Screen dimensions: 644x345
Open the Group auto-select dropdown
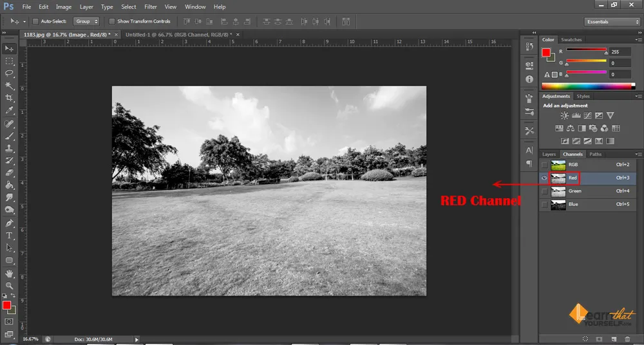point(86,21)
